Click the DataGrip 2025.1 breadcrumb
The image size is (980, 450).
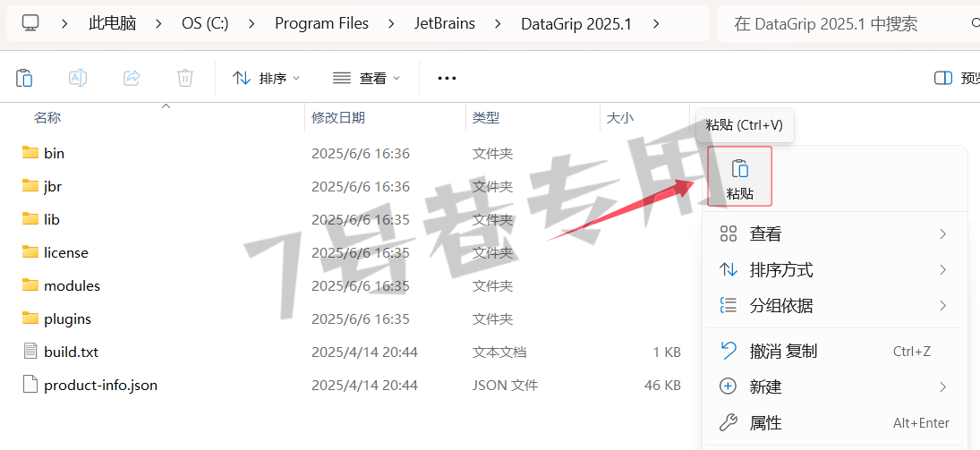[576, 24]
